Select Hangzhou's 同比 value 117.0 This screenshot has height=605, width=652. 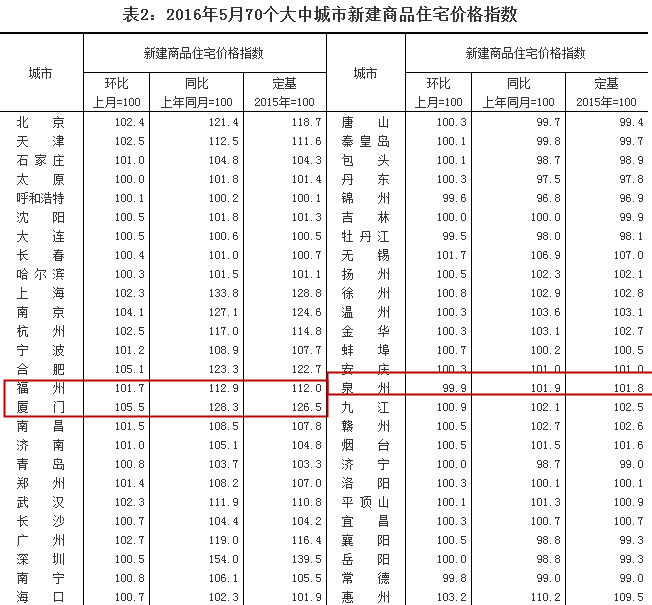pyautogui.click(x=224, y=331)
